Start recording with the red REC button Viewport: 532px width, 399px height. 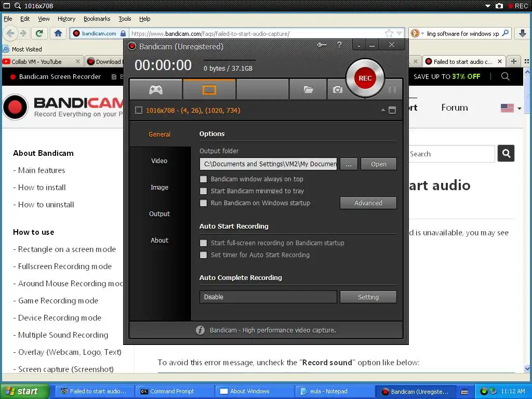click(x=365, y=78)
